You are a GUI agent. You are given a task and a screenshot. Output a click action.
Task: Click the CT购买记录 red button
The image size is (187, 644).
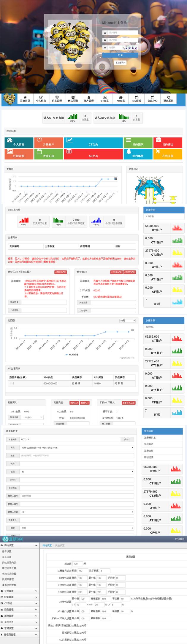tap(61, 272)
